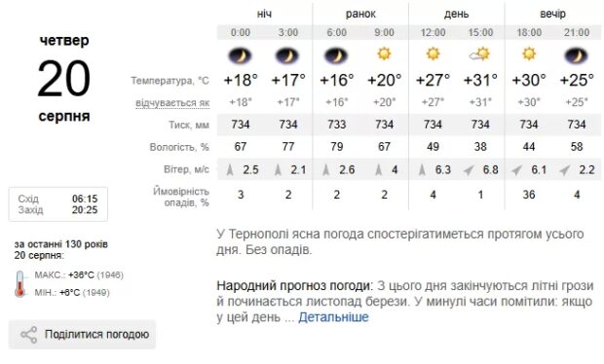604x364 pixels.
Task: Select the ранок period header
Action: click(x=360, y=14)
